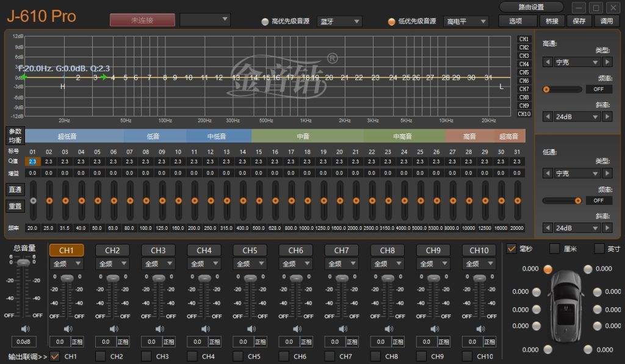Click the master volume (总音量) fader
The image size is (625, 364).
[x=23, y=262]
